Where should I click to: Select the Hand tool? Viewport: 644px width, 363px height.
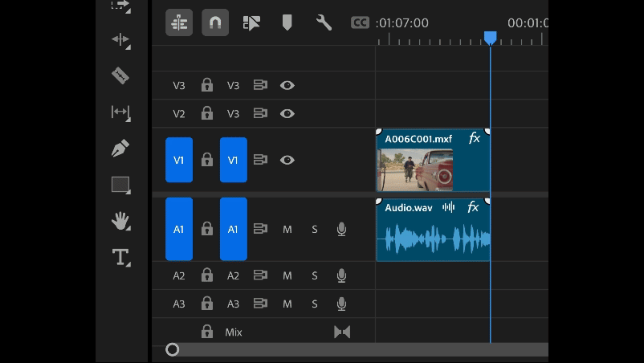click(120, 221)
